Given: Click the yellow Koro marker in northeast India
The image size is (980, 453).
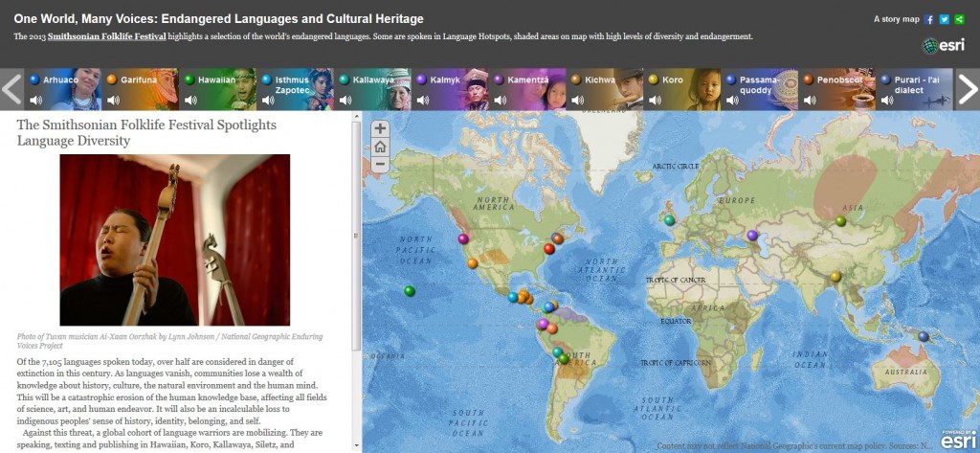Looking at the screenshot, I should pyautogui.click(x=835, y=276).
